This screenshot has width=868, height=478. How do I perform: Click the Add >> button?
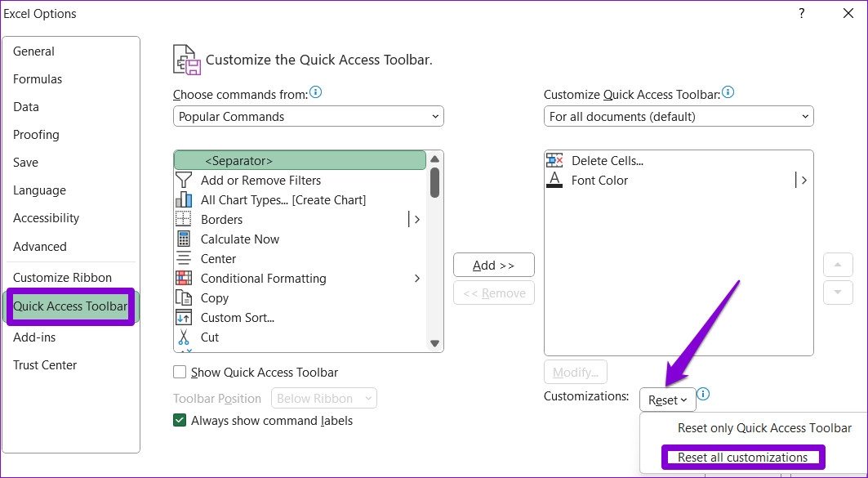click(x=494, y=265)
